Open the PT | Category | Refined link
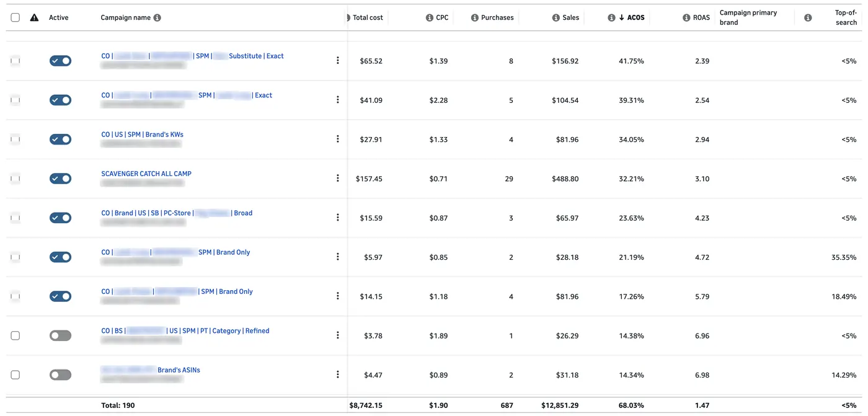Viewport: 868px width, 416px height. [185, 330]
